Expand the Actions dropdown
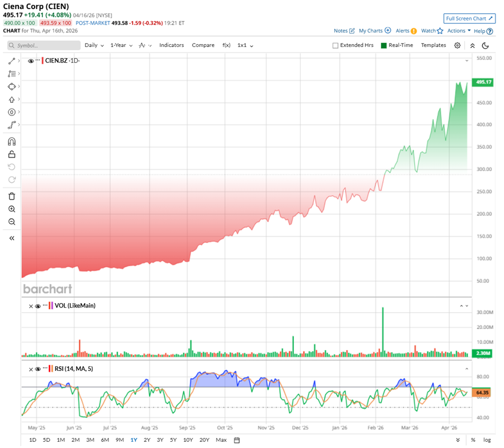 pos(459,31)
